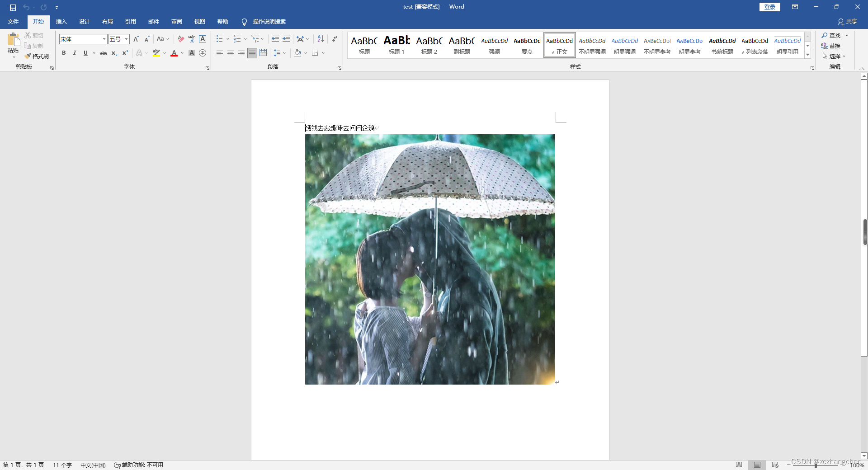Viewport: 868px width, 470px height.
Task: Open the numbered list dropdown
Action: pyautogui.click(x=245, y=39)
